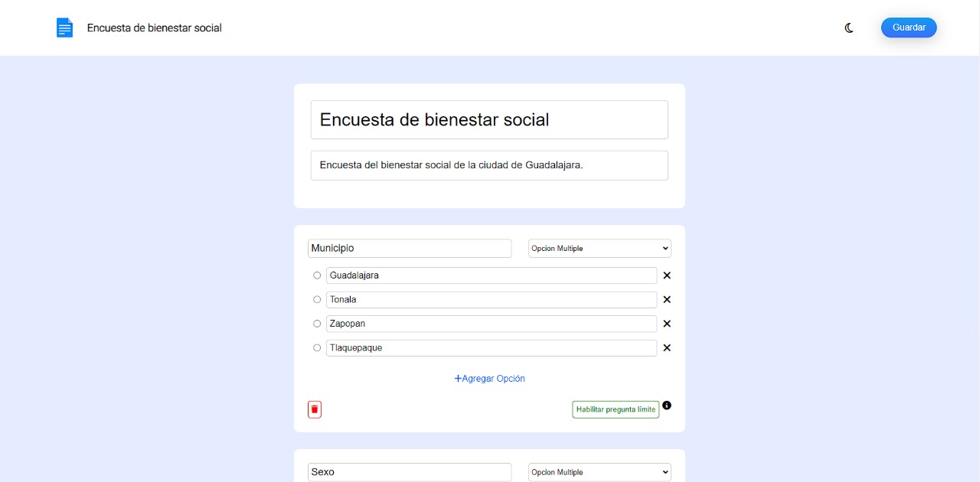
Task: Click the Municipio question name field
Action: [410, 249]
